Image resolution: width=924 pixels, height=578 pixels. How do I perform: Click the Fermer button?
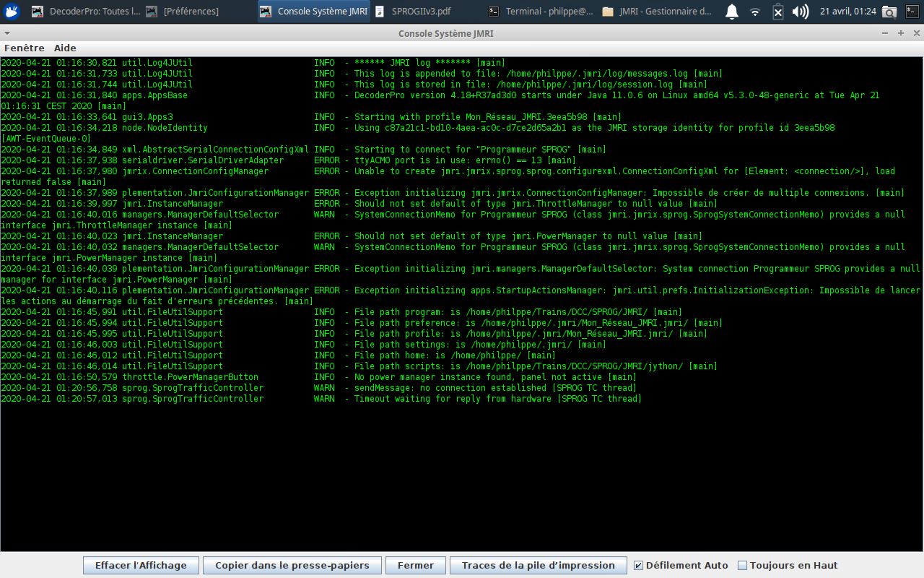point(416,565)
